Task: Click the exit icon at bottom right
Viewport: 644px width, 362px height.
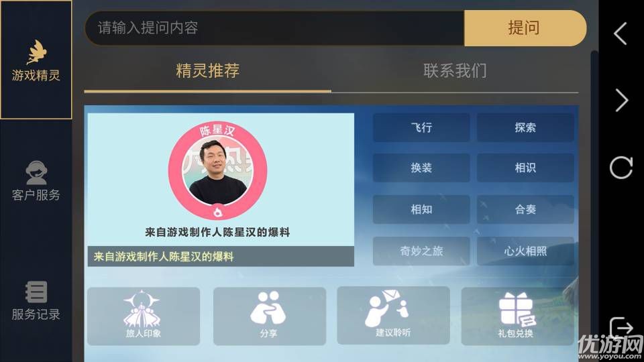Action: click(621, 328)
